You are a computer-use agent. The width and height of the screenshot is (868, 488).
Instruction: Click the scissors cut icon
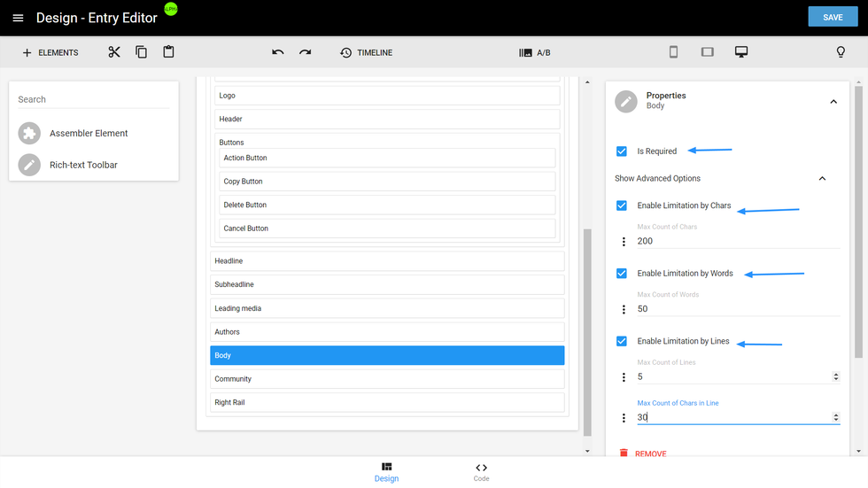pyautogui.click(x=114, y=52)
